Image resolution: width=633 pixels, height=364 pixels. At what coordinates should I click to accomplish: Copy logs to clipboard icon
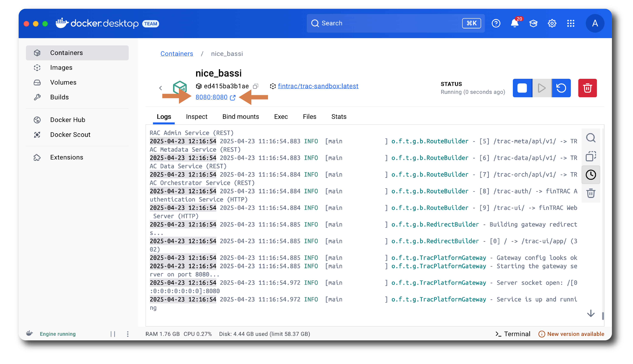[591, 156]
